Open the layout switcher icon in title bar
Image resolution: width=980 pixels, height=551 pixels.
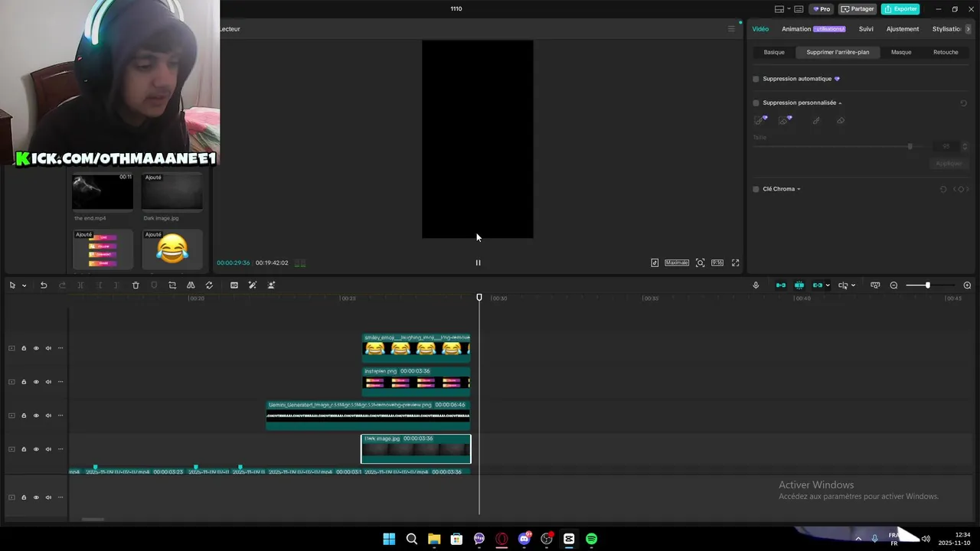pos(780,9)
